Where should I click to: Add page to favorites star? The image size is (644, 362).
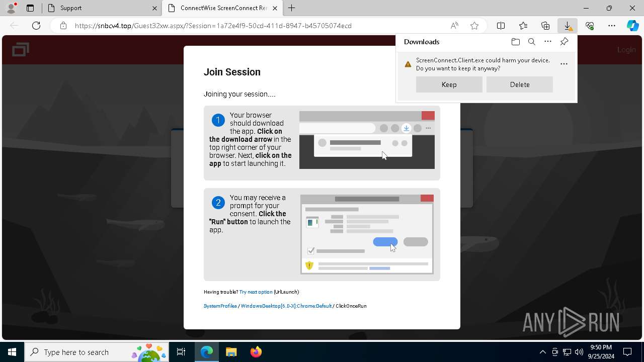[474, 26]
